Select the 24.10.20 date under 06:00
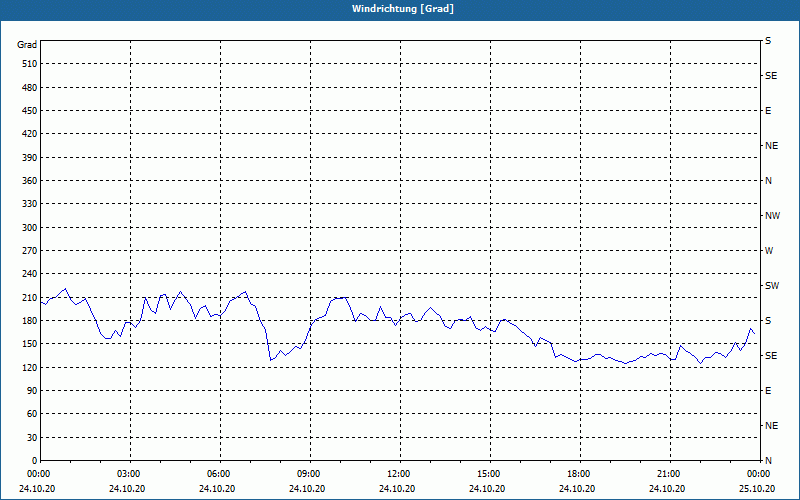The height and width of the screenshot is (500, 800). [217, 488]
